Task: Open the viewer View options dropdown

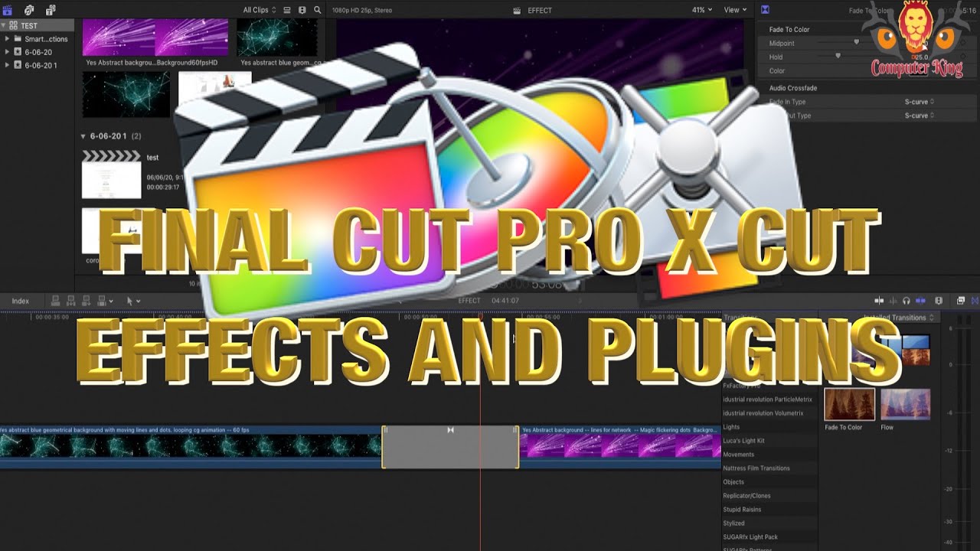Action: point(735,10)
